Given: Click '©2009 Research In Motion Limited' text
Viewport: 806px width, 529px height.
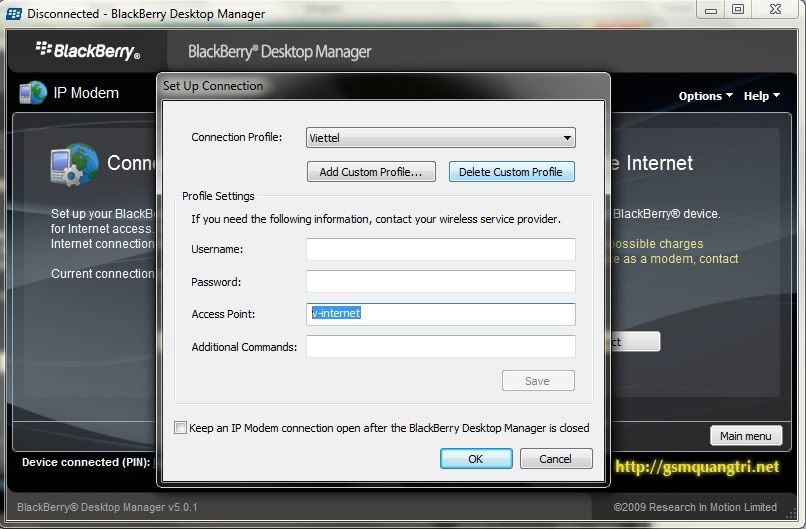Looking at the screenshot, I should (695, 507).
